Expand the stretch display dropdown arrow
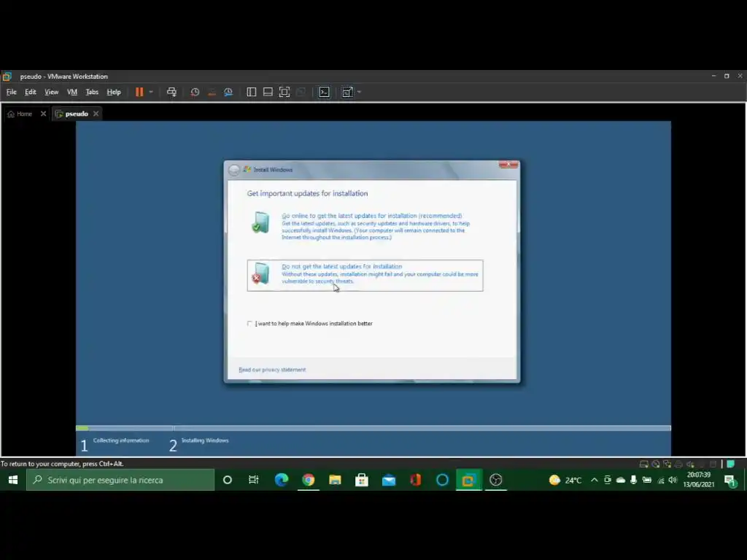 coord(359,92)
